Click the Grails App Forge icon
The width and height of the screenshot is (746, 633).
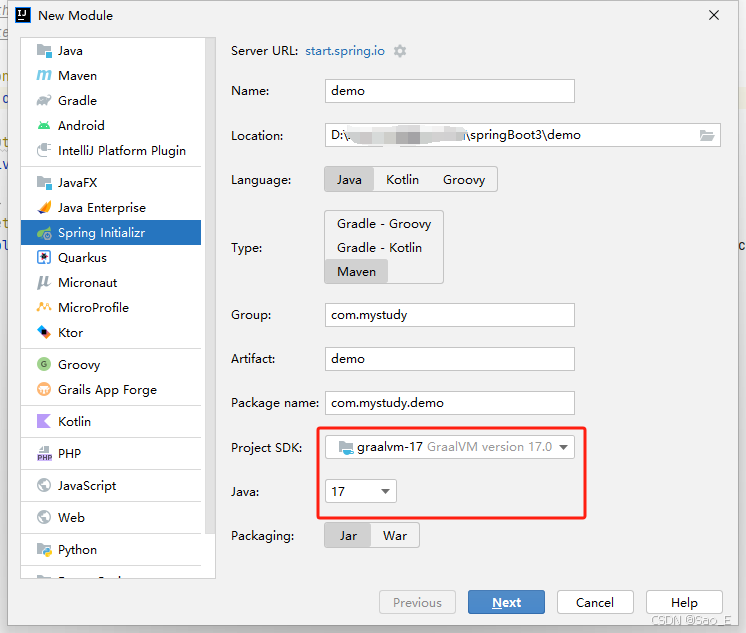[44, 389]
